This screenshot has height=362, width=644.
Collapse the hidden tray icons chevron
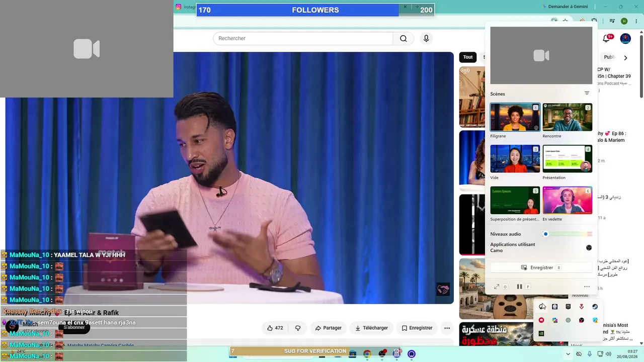[x=568, y=354]
